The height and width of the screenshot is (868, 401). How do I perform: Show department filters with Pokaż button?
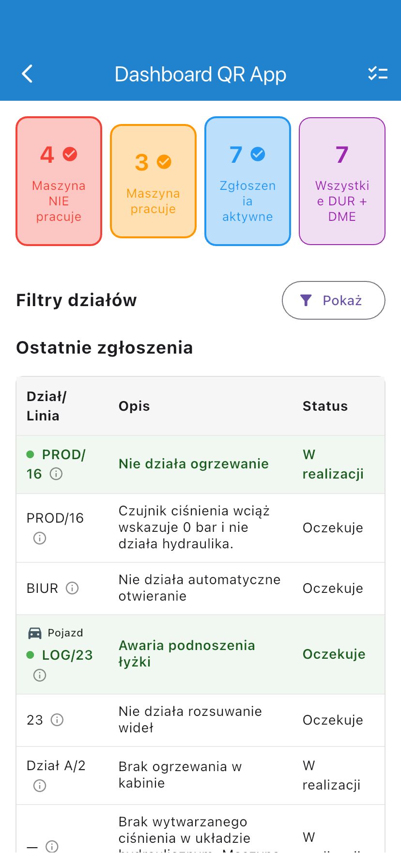tap(333, 301)
